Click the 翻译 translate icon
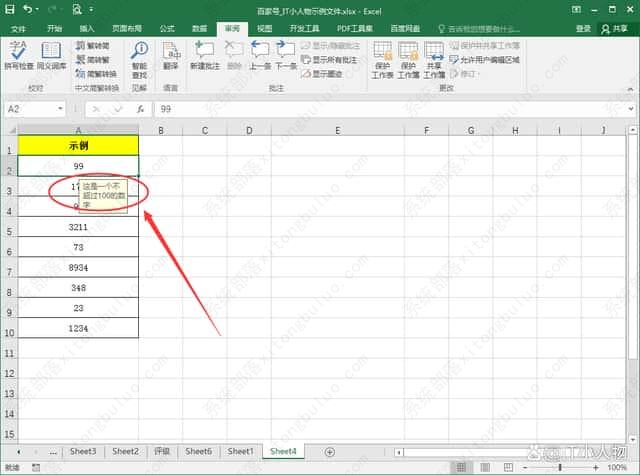This screenshot has height=475, width=640. coord(170,56)
